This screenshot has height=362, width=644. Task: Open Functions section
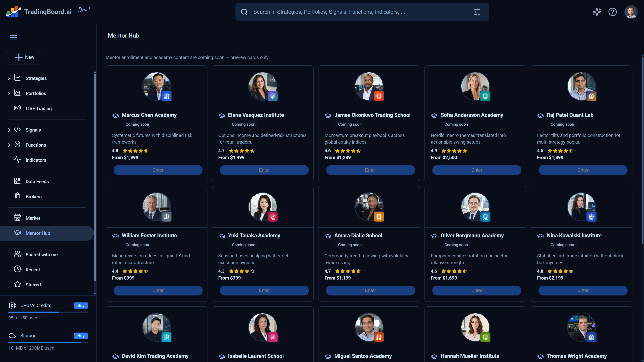coord(36,145)
